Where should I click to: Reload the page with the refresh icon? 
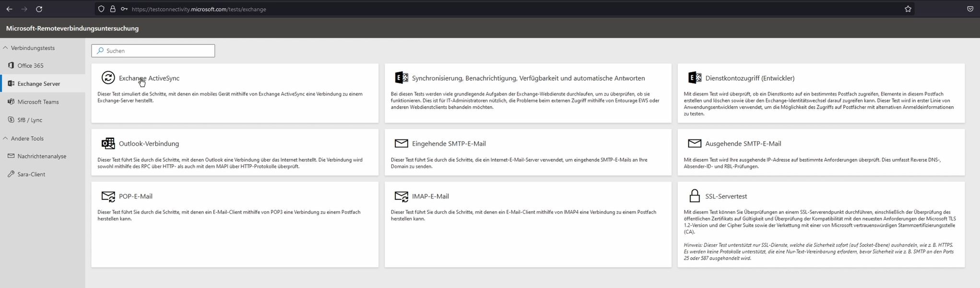tap(39, 9)
